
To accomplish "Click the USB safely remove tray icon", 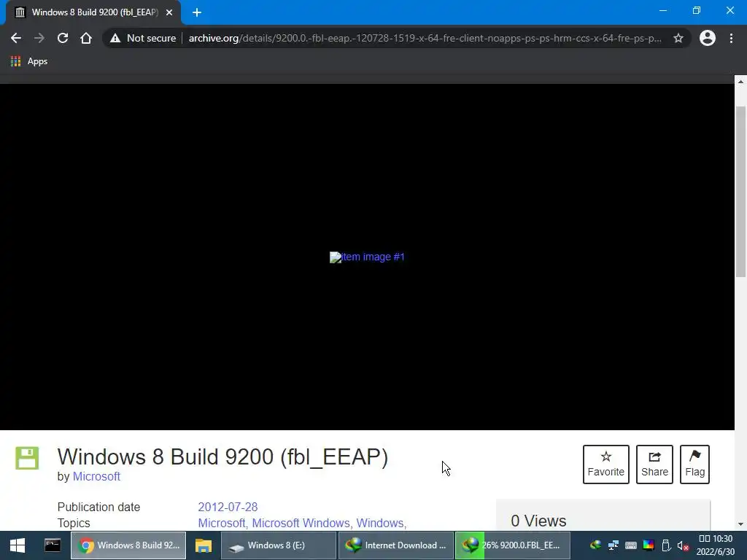I will tap(666, 545).
